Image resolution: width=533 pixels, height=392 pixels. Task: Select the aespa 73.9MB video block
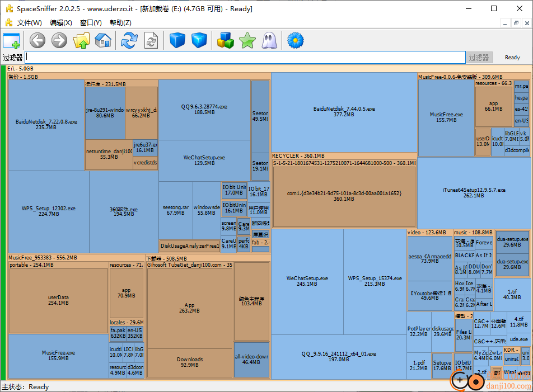(430, 258)
